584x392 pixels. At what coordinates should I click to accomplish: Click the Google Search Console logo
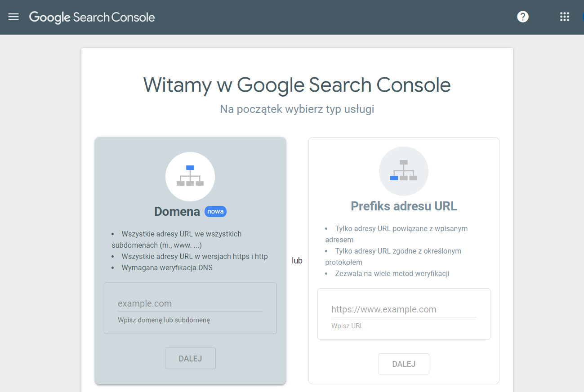(x=92, y=17)
